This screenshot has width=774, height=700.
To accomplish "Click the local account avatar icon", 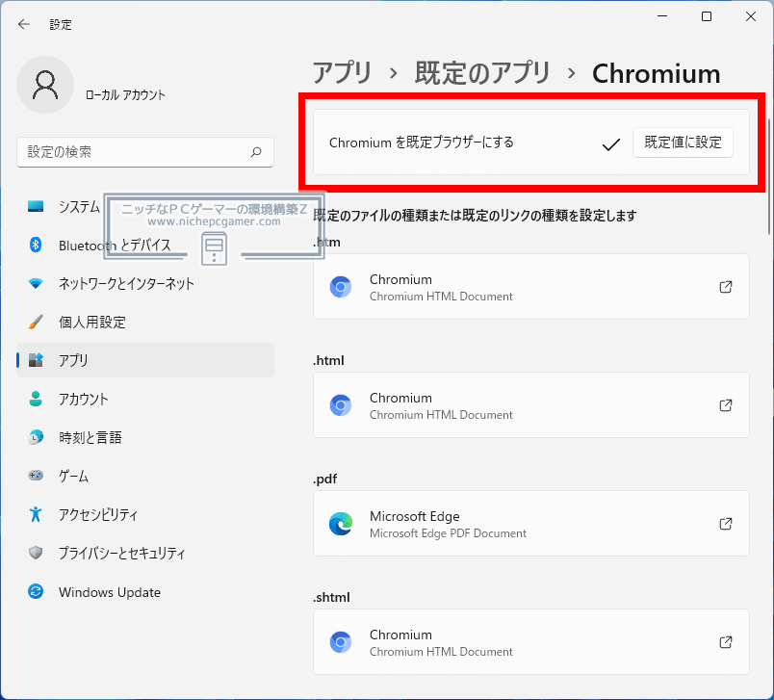I will (x=45, y=85).
